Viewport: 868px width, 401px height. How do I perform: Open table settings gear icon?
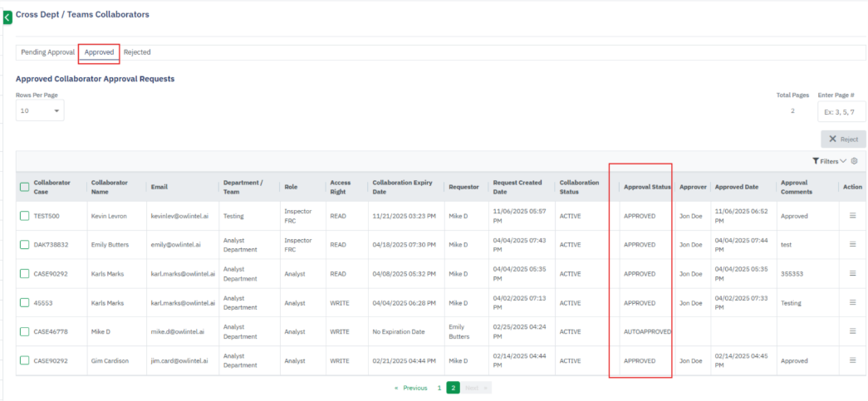pos(854,161)
